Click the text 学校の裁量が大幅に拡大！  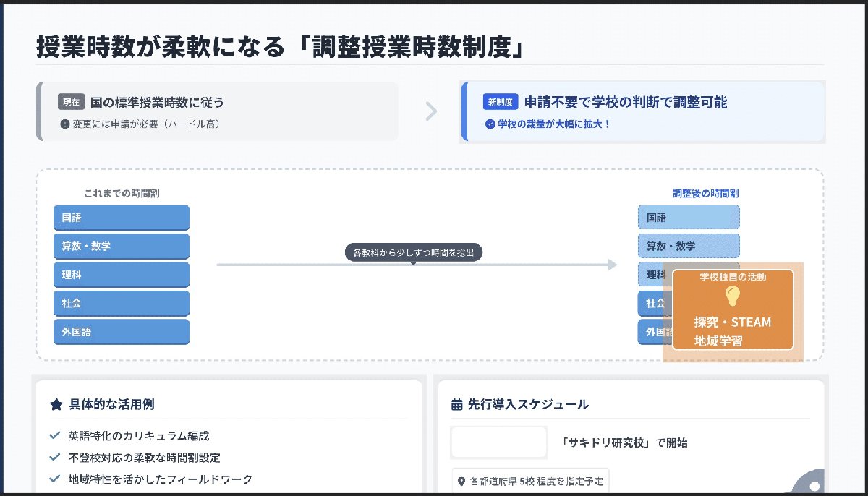[554, 124]
